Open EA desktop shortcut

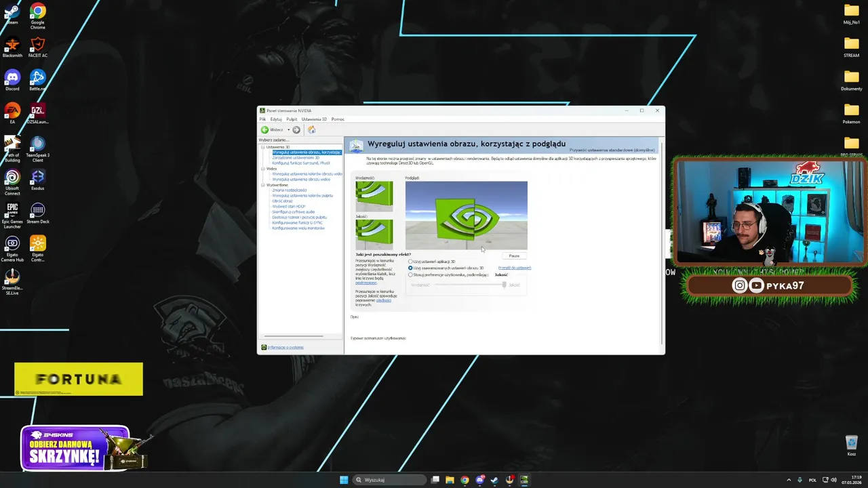tap(12, 113)
